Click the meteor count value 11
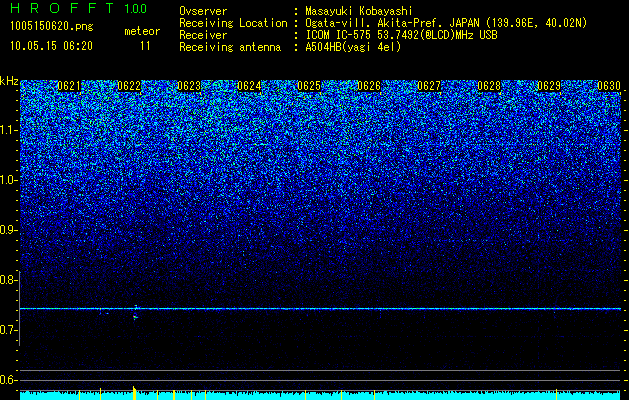The height and width of the screenshot is (400, 629). (145, 46)
